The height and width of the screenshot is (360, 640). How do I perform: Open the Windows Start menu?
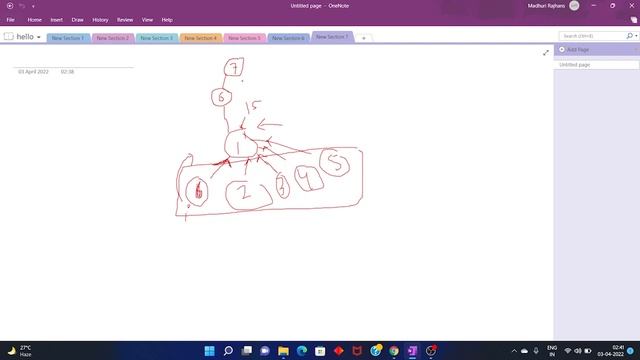209,351
